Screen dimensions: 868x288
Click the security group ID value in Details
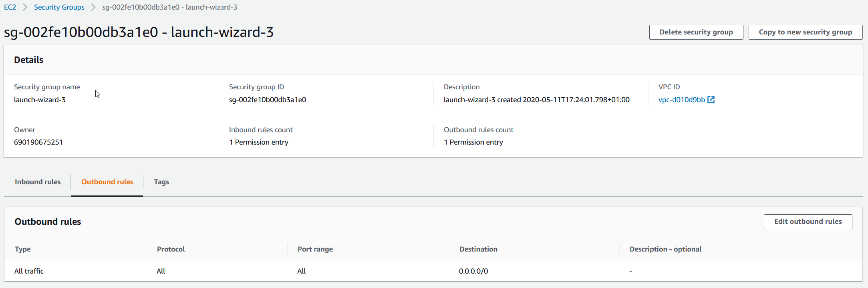pos(268,100)
